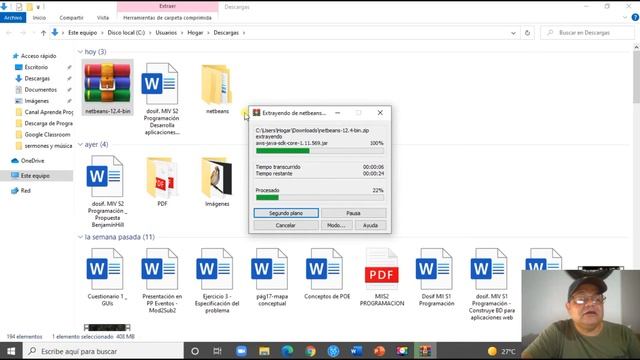This screenshot has width=640, height=360.
Task: Select dosif. MIV S1 Construye BD document
Action: point(491,284)
